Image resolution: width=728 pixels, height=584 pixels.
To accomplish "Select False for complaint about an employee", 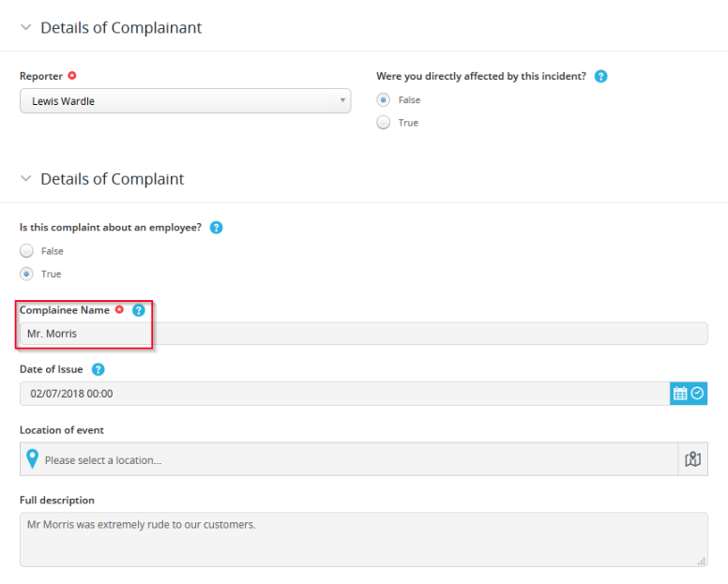I will [x=26, y=251].
